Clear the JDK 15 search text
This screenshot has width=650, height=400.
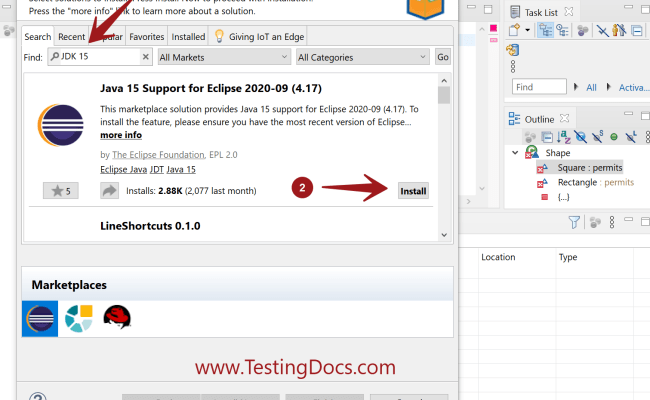point(146,57)
